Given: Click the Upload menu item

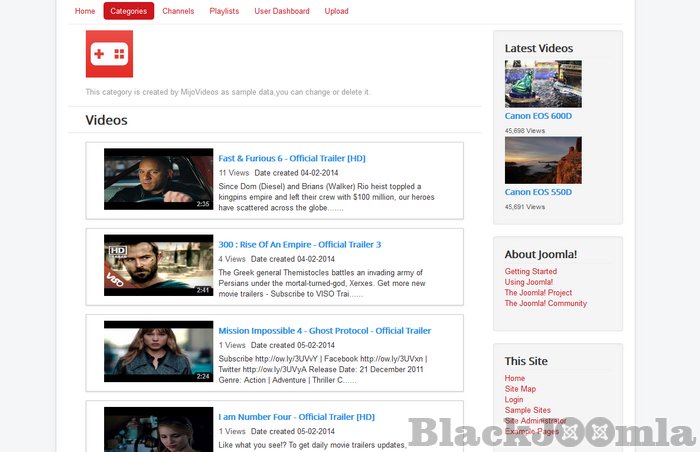Looking at the screenshot, I should 336,11.
